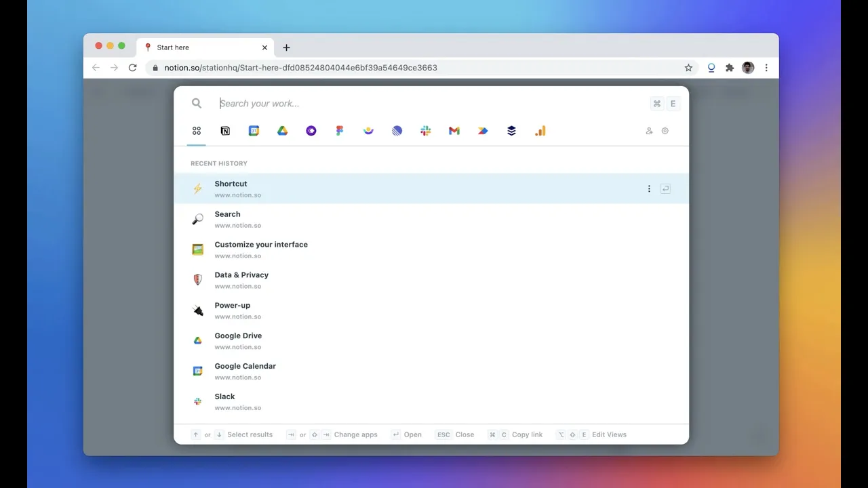Click the 'Select results' footer hint
868x488 pixels.
[232, 434]
